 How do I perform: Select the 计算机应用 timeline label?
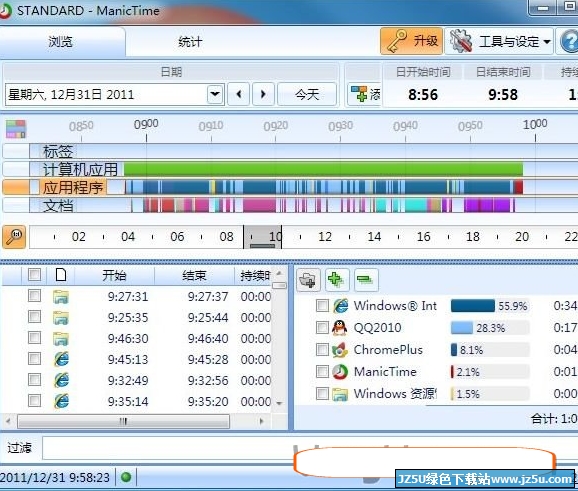click(x=80, y=170)
